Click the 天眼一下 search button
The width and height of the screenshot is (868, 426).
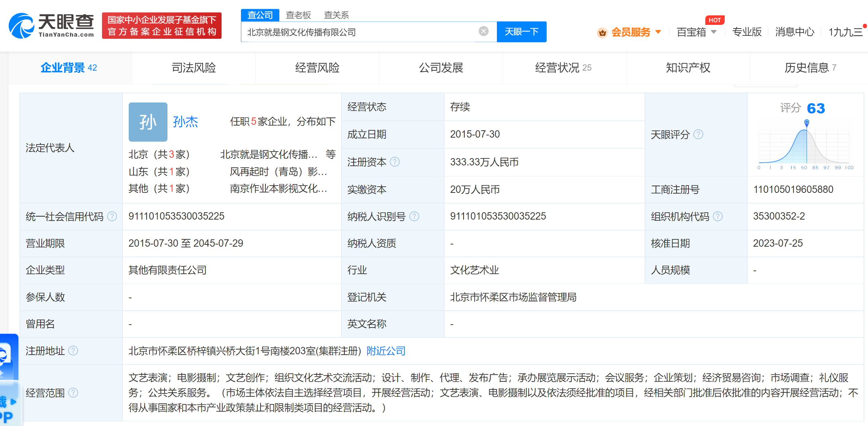(x=521, y=32)
